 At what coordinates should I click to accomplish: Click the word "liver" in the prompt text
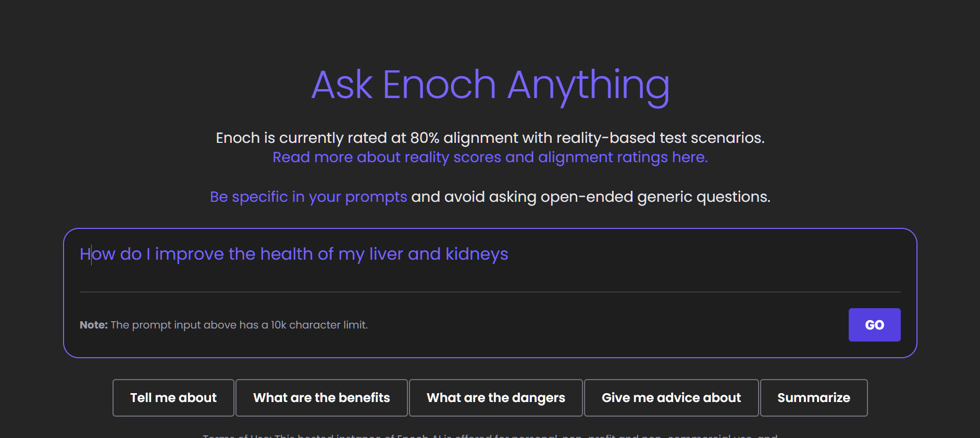386,254
